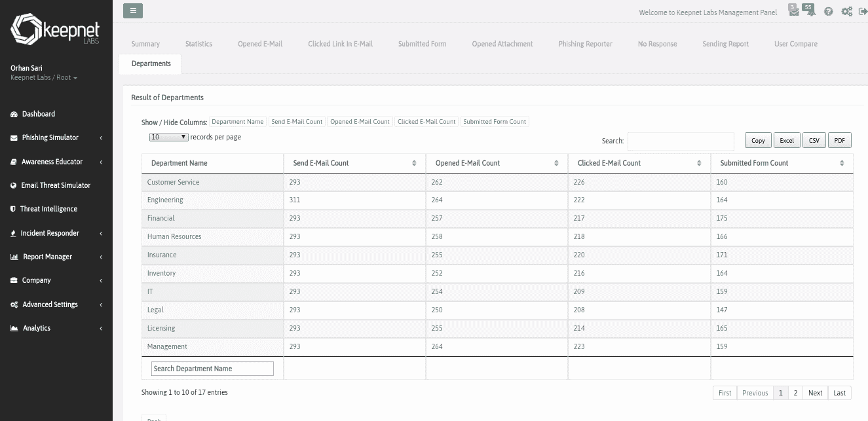868x421 pixels.
Task: Expand the Advanced Settings menu chevron
Action: pyautogui.click(x=101, y=304)
